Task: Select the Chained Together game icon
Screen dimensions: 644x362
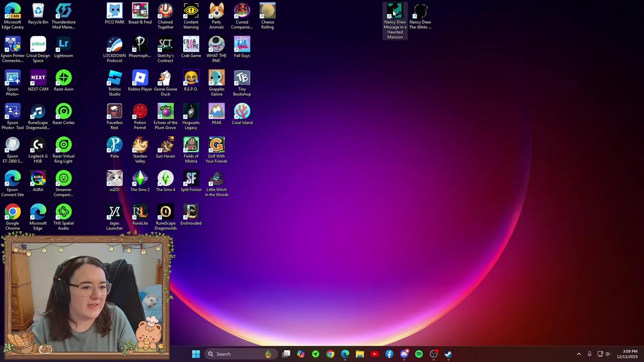Action: coord(166,16)
